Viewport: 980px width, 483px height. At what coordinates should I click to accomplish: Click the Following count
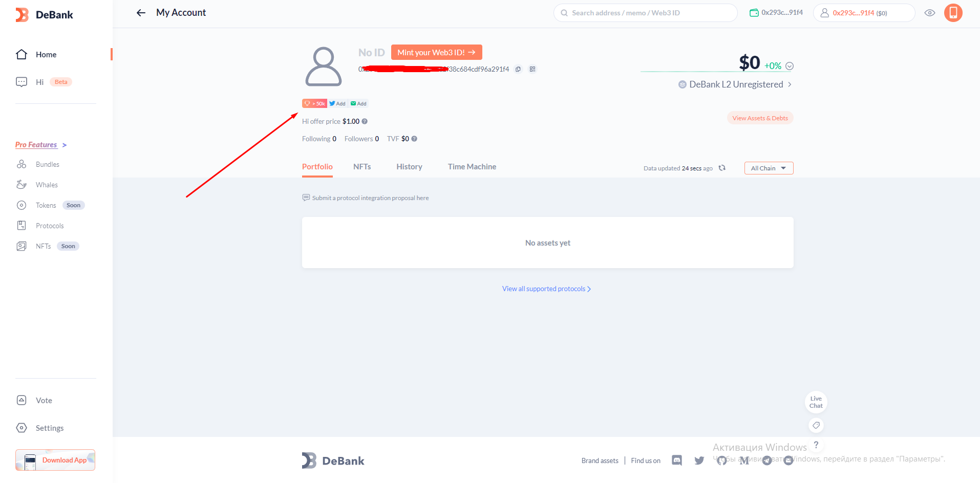tap(319, 139)
